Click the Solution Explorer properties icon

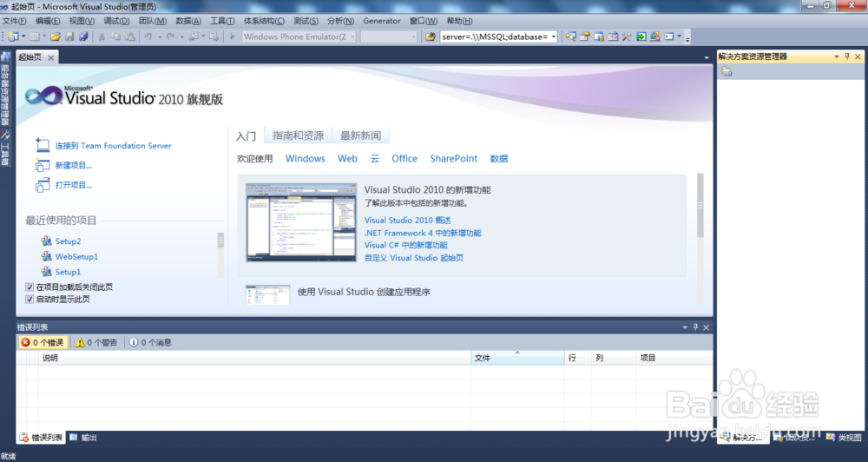coord(727,71)
